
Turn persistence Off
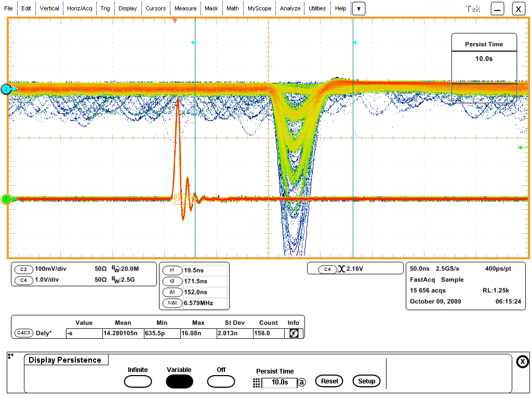(x=221, y=381)
